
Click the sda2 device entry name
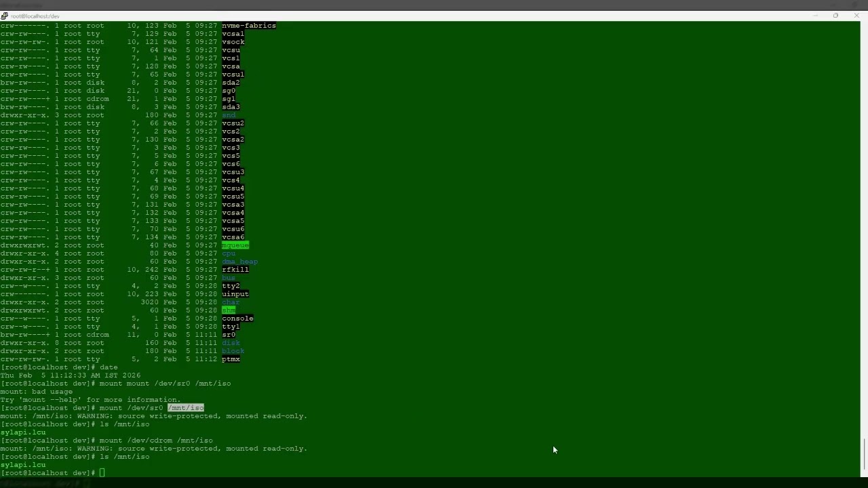coord(231,83)
